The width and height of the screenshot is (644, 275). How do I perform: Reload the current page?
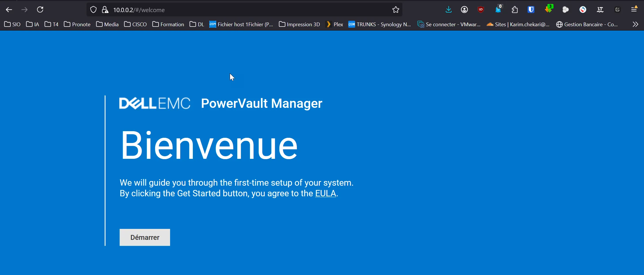(40, 10)
